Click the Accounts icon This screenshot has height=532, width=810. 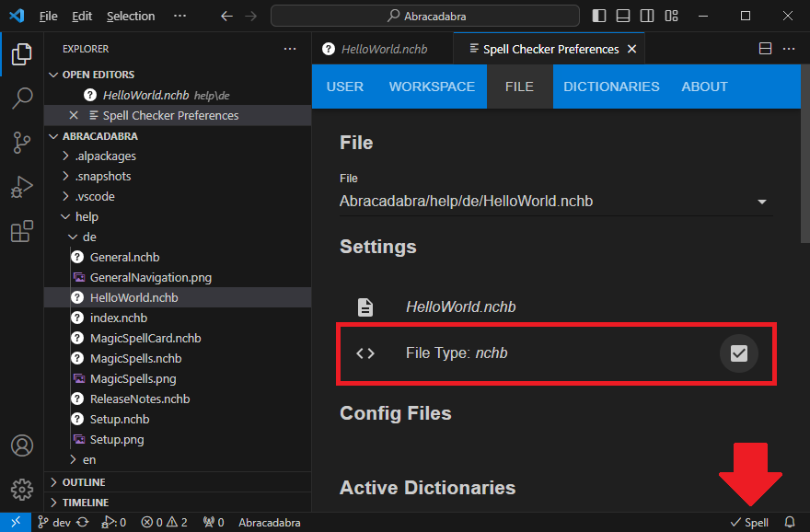click(22, 445)
